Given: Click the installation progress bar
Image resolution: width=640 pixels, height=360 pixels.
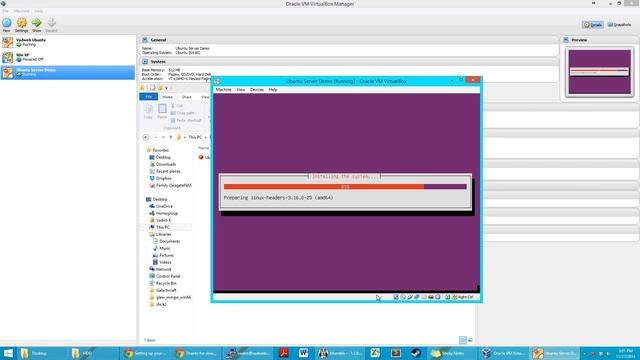Looking at the screenshot, I should [345, 187].
